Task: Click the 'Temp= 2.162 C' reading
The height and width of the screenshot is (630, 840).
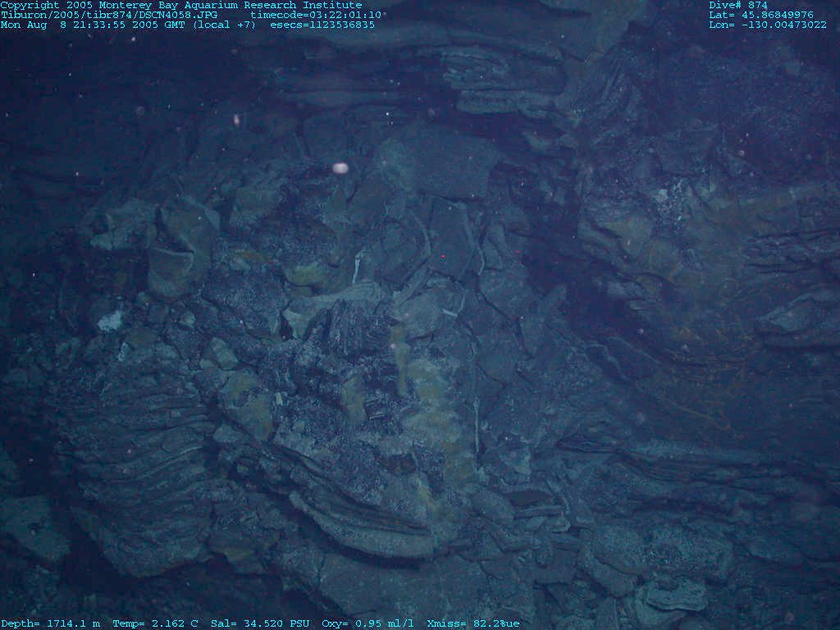Action: (x=155, y=623)
